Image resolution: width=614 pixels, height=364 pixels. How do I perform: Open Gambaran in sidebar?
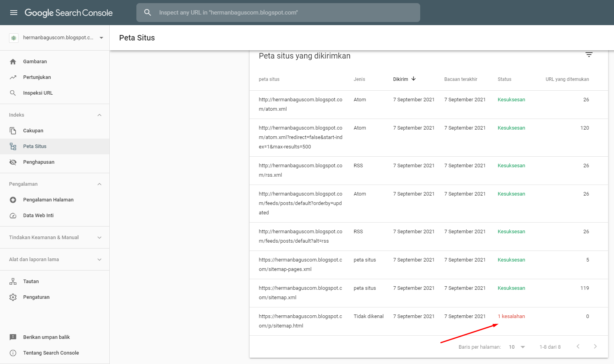pyautogui.click(x=55, y=62)
